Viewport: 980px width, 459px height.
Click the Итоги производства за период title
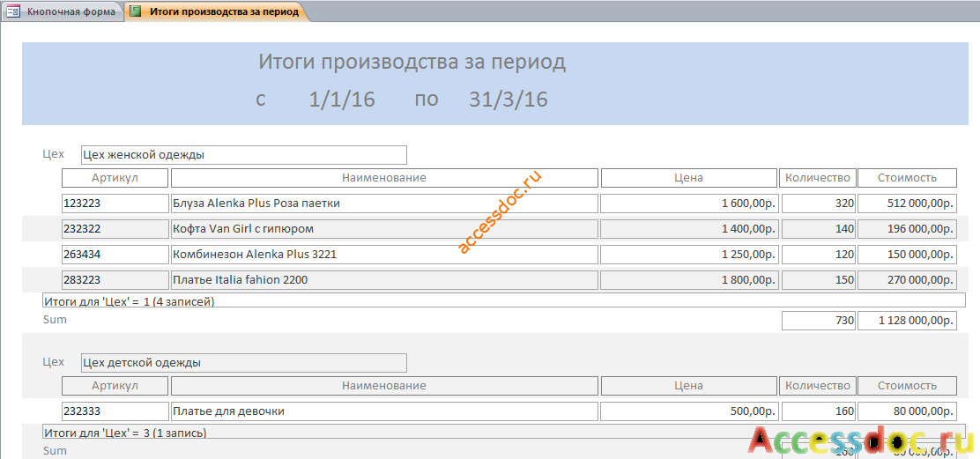(x=412, y=62)
